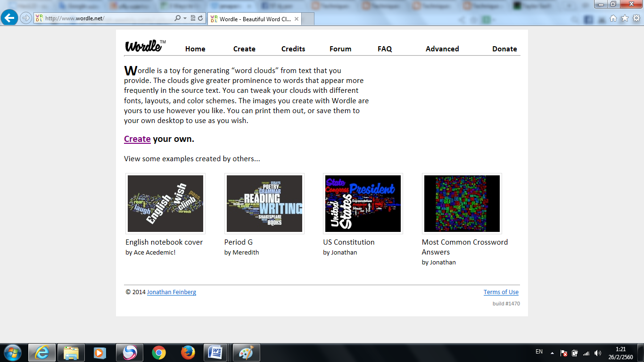Viewport: 644px width, 362px height.
Task: Click the EN language indicator in the tray
Action: point(539,352)
